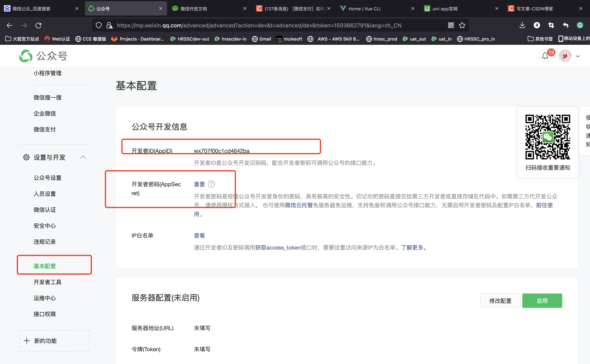Open 人员设置 in the sidebar
Image resolution: width=590 pixels, height=364 pixels.
(45, 194)
